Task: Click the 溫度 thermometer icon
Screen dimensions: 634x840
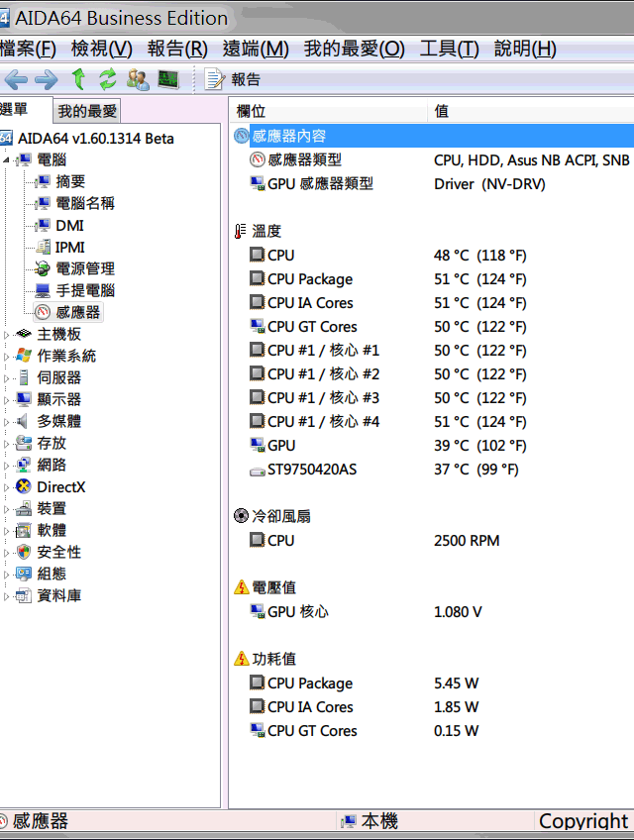Action: (241, 231)
